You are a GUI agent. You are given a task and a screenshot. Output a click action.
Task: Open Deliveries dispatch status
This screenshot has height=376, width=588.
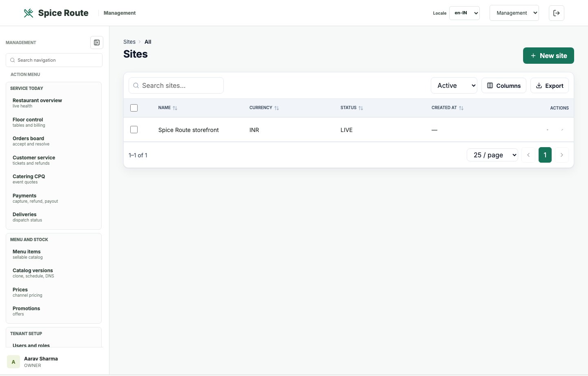(53, 217)
